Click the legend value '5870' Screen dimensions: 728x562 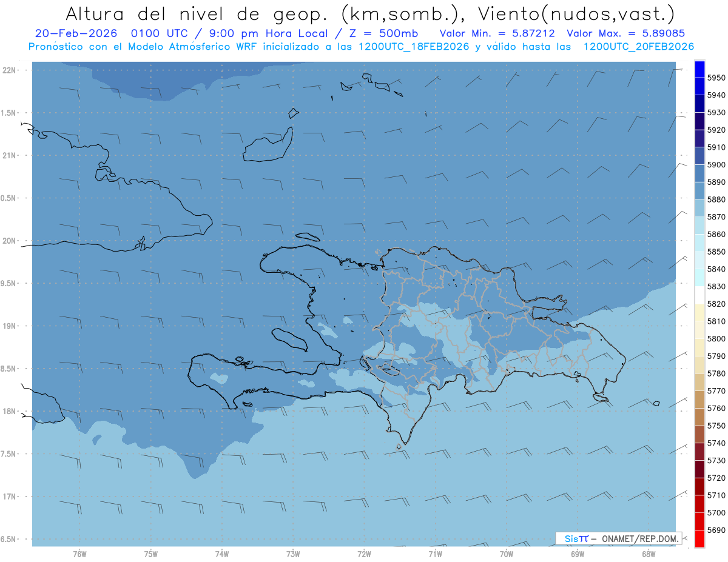[716, 216]
